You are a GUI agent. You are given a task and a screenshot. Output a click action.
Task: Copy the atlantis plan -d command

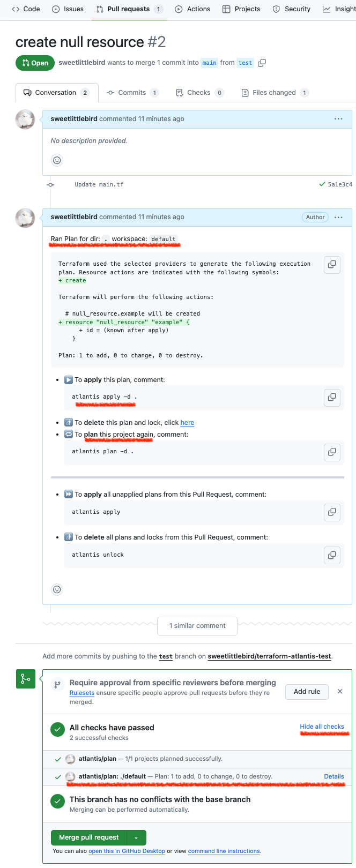[x=332, y=452]
